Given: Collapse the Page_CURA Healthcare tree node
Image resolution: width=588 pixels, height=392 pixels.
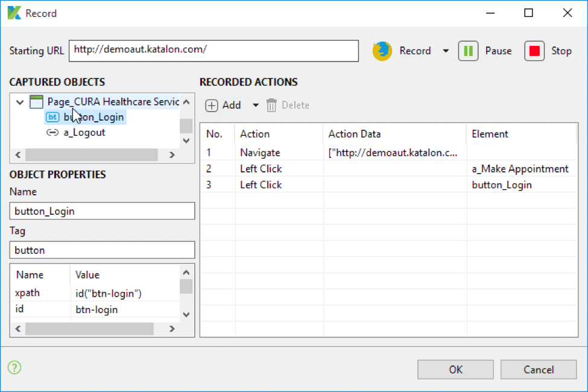Looking at the screenshot, I should 20,101.
